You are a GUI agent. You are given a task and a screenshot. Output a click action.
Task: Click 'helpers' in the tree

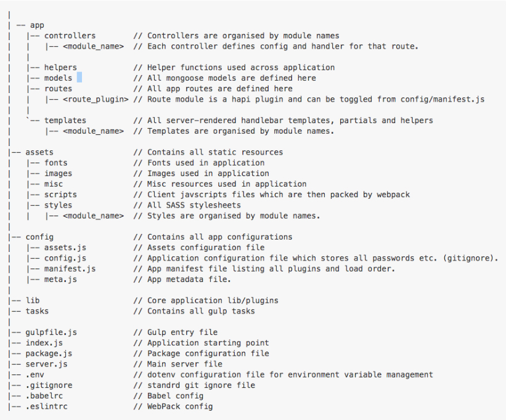click(60, 67)
